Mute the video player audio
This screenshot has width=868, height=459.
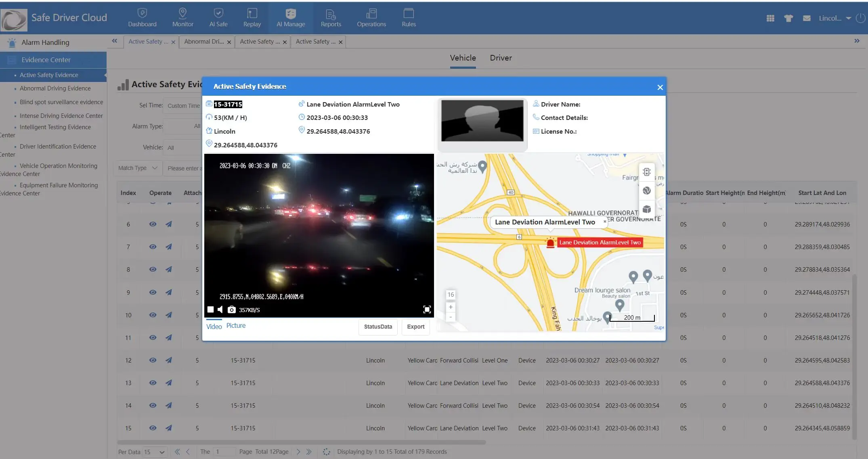coord(220,309)
